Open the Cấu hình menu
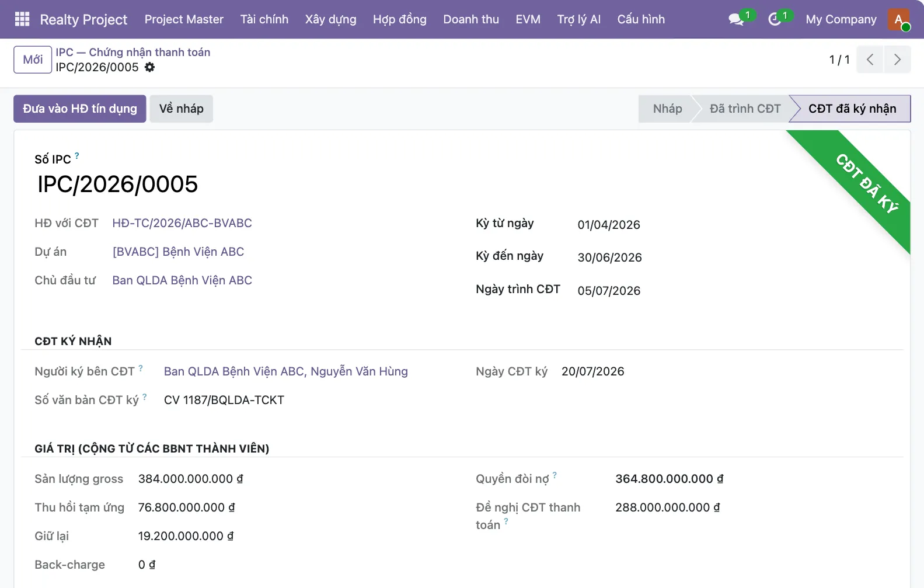924x588 pixels. (x=641, y=19)
